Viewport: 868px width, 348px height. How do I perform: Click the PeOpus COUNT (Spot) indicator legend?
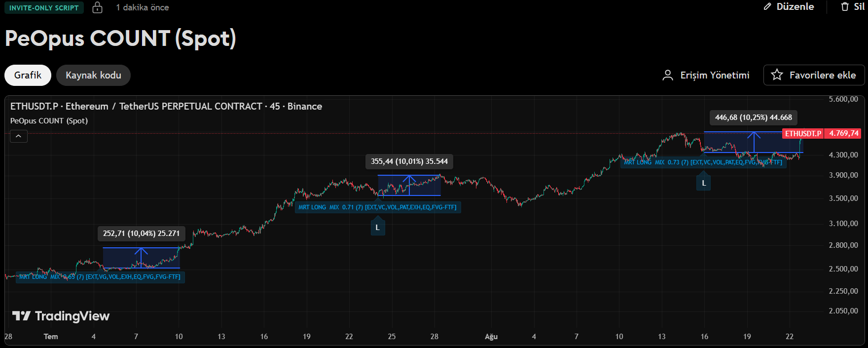point(49,121)
